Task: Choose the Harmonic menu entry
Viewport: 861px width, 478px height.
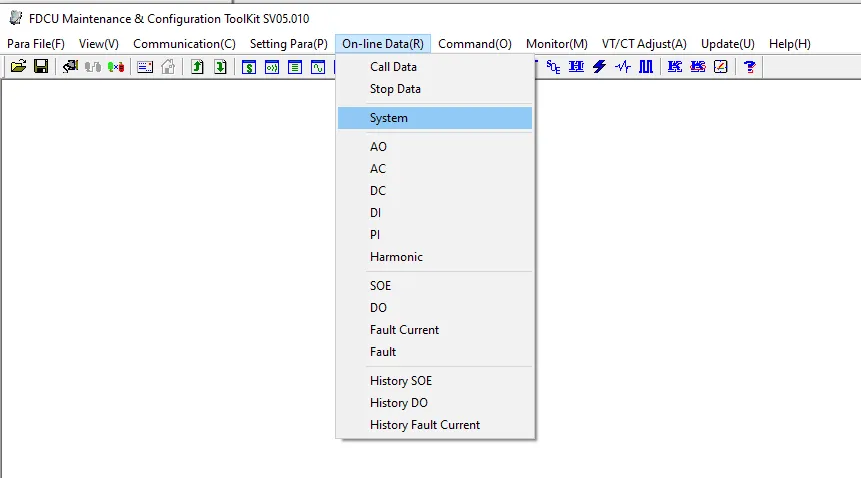Action: pos(435,257)
